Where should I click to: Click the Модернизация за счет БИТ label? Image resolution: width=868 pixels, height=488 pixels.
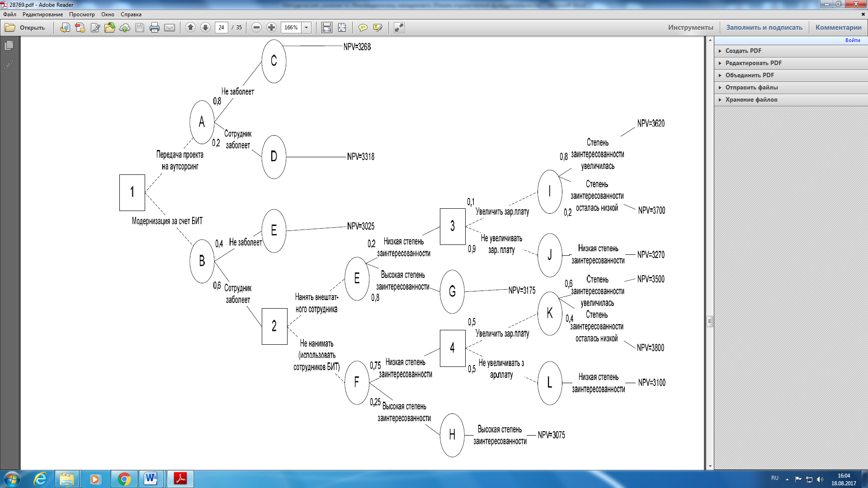[x=167, y=221]
